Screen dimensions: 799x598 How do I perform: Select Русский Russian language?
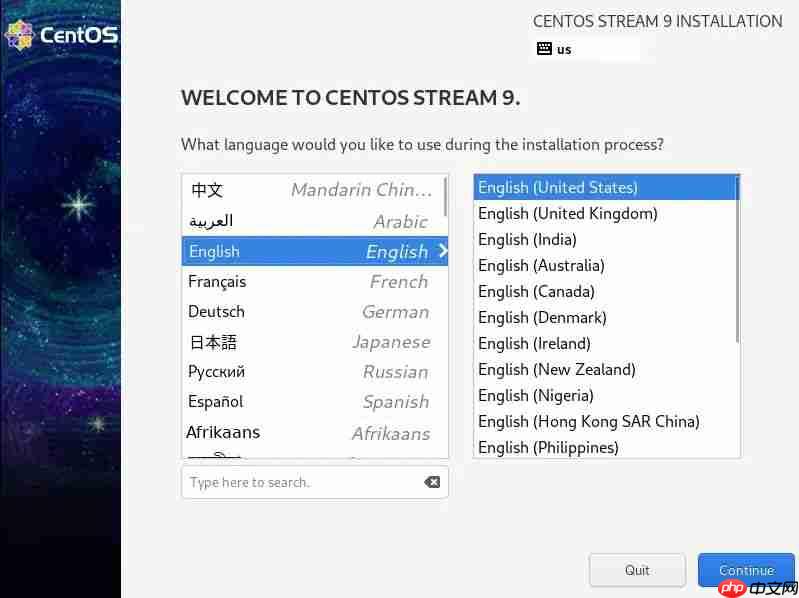tap(313, 372)
